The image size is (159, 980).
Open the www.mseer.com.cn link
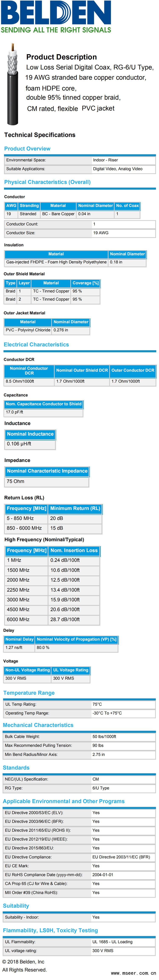click(x=133, y=973)
